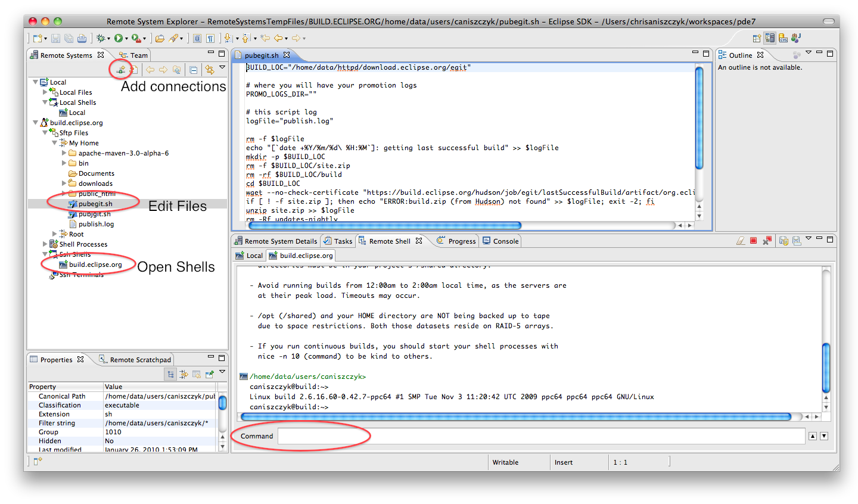
Task: Click Remote Systems view Back arrow
Action: pos(150,70)
